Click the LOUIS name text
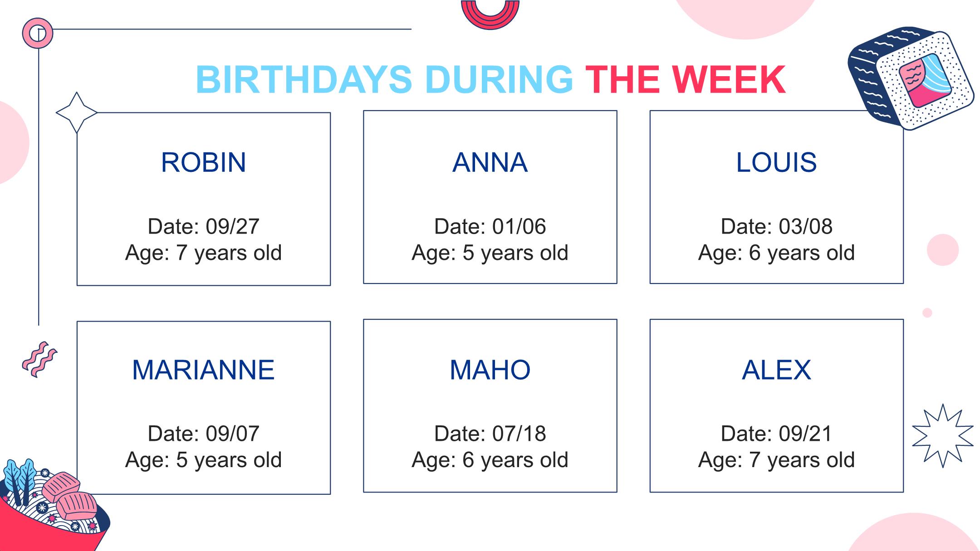 (x=776, y=162)
